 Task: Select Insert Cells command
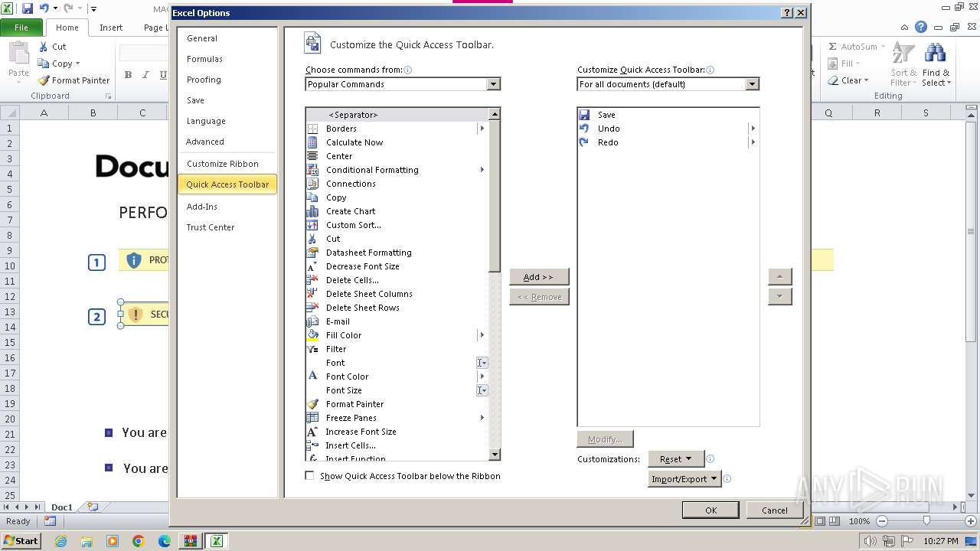[397, 445]
